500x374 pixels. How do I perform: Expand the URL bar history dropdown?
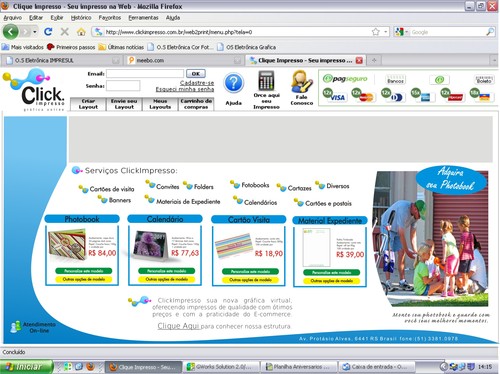[386, 32]
